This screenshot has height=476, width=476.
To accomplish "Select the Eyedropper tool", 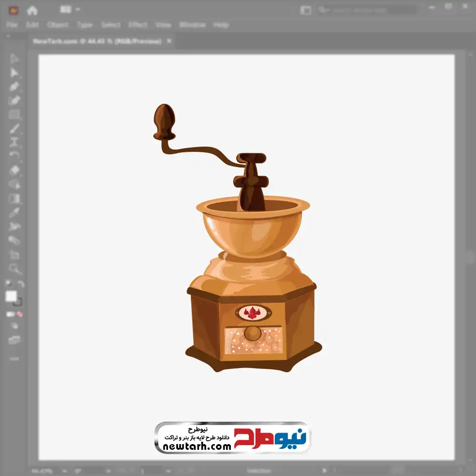I will (x=14, y=212).
